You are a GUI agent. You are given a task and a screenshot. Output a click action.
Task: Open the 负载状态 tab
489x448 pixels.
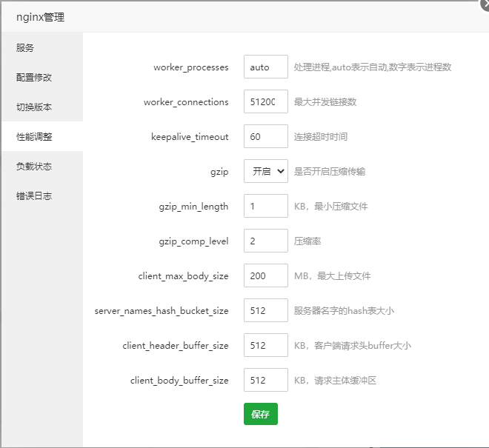[42, 166]
